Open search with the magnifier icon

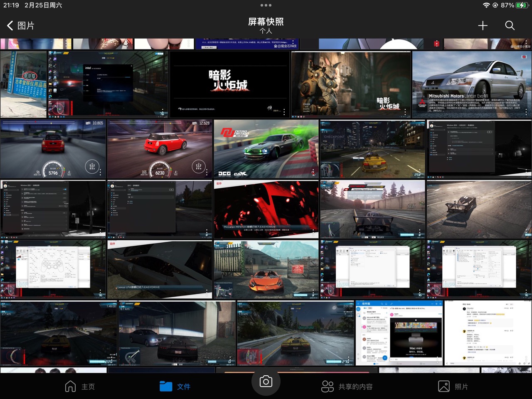coord(510,26)
